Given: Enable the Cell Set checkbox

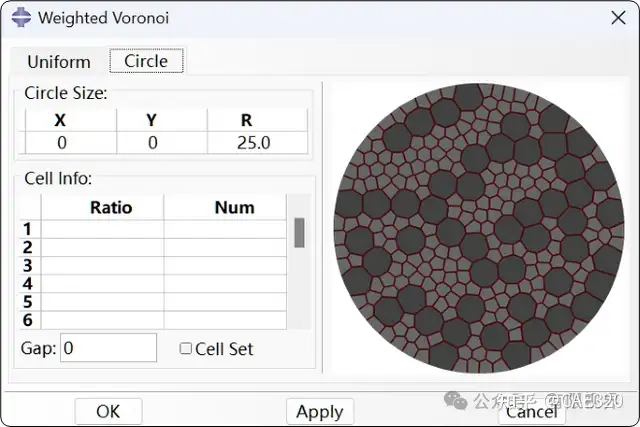Looking at the screenshot, I should pyautogui.click(x=186, y=348).
